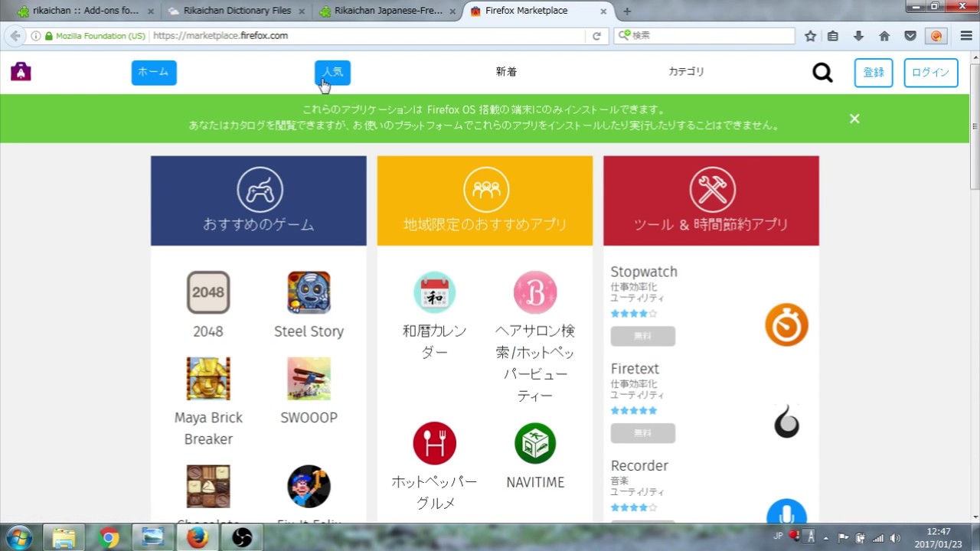
Task: Click the regional apps people icon
Action: [x=486, y=189]
